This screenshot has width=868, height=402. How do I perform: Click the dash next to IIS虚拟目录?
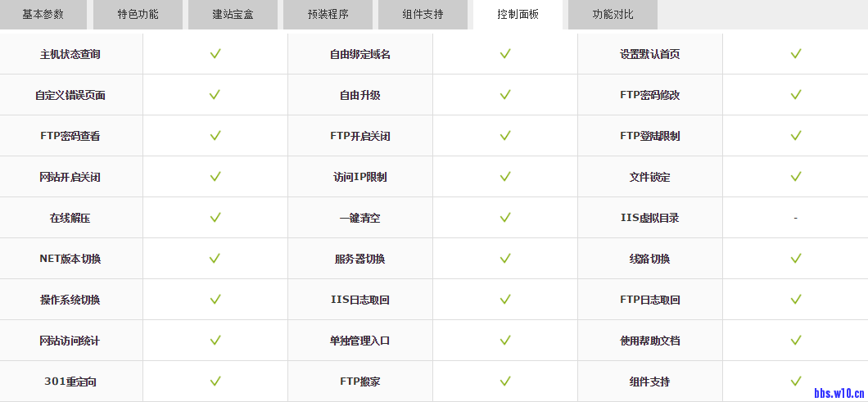click(x=795, y=219)
